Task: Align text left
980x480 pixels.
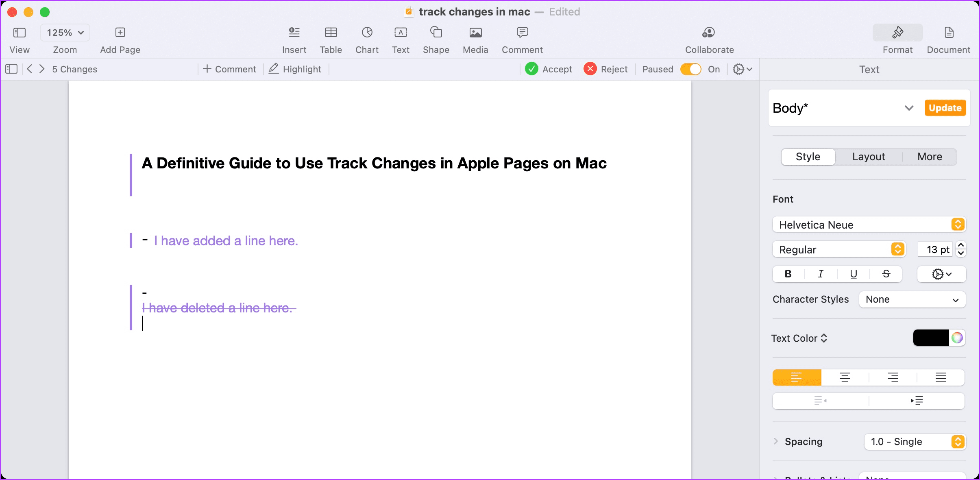Action: 797,377
